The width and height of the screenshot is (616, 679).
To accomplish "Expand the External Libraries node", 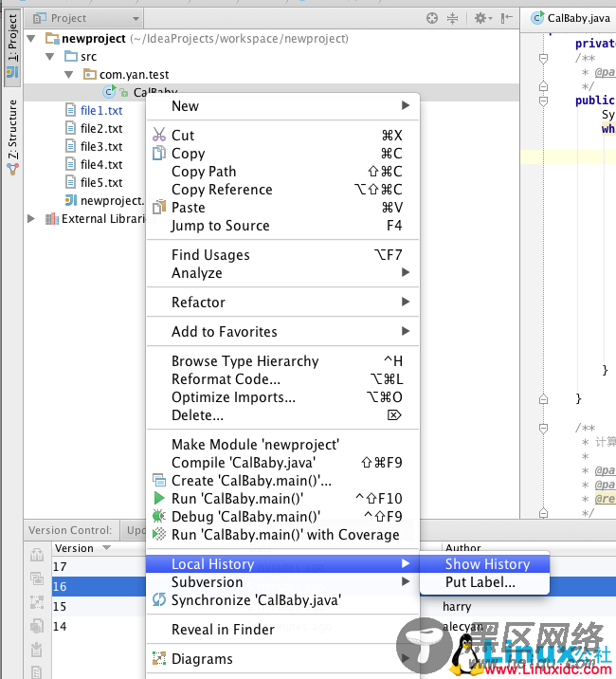I will [30, 219].
